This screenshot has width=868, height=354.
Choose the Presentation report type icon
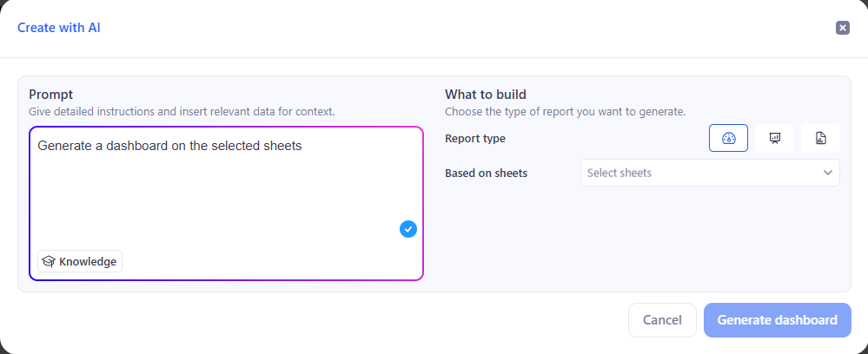coord(774,138)
